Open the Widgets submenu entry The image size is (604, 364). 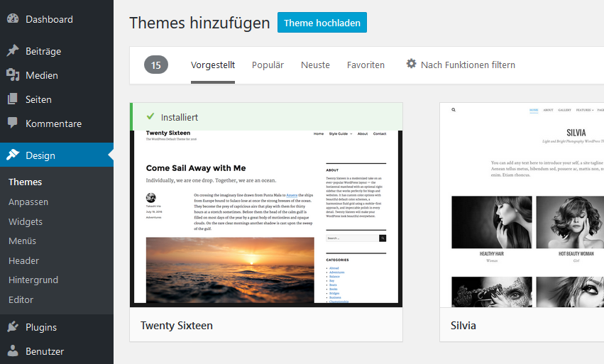[x=26, y=221]
